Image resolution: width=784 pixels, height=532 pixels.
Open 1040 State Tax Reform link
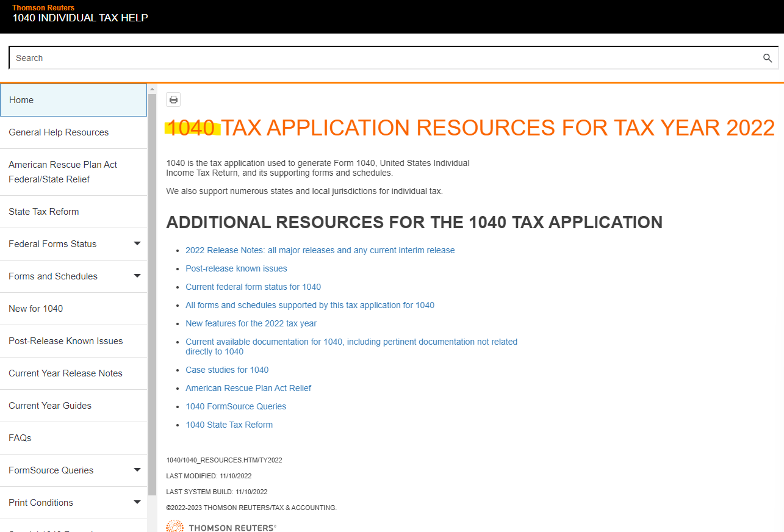click(229, 425)
